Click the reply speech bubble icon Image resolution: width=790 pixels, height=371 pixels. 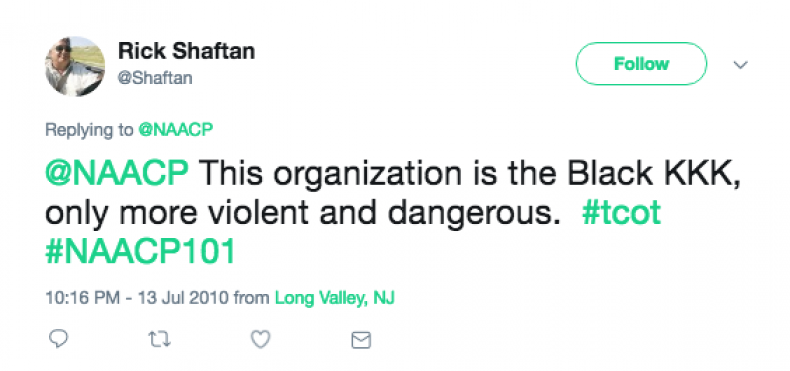tap(58, 339)
